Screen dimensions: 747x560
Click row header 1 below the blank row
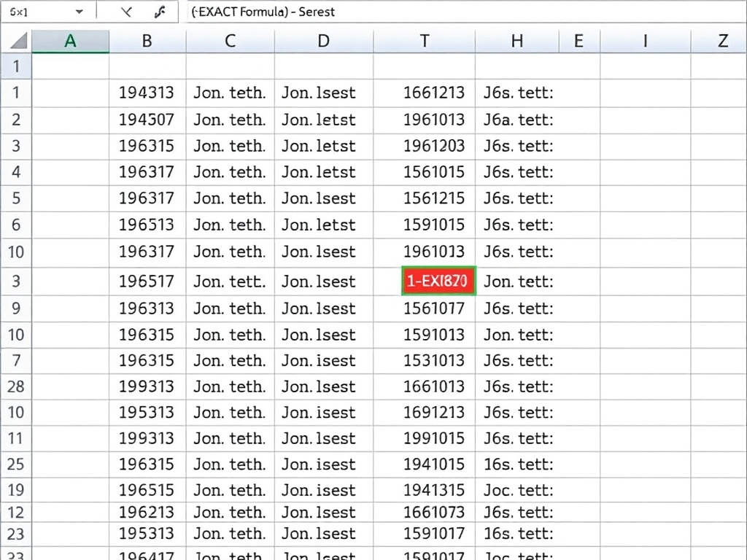pyautogui.click(x=16, y=93)
